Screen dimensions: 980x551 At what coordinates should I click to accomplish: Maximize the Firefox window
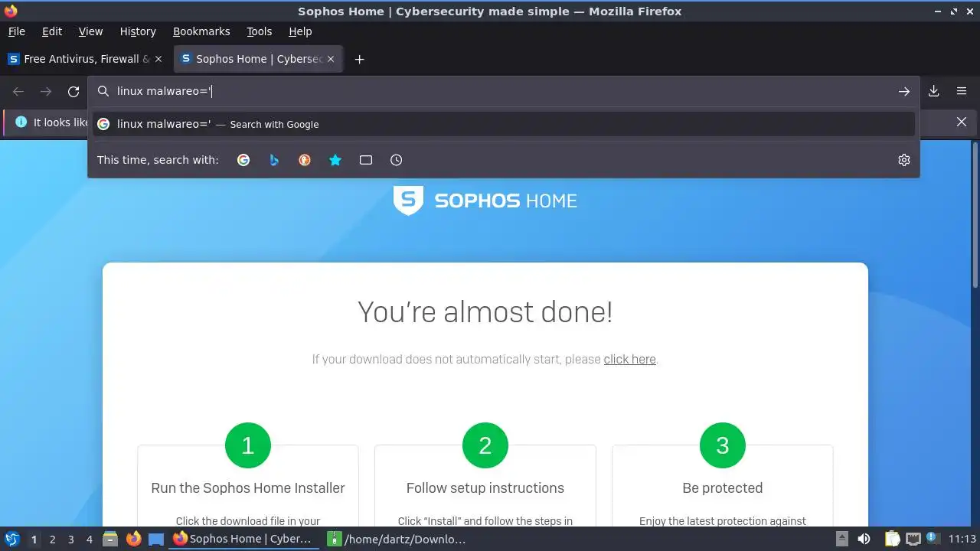point(954,11)
